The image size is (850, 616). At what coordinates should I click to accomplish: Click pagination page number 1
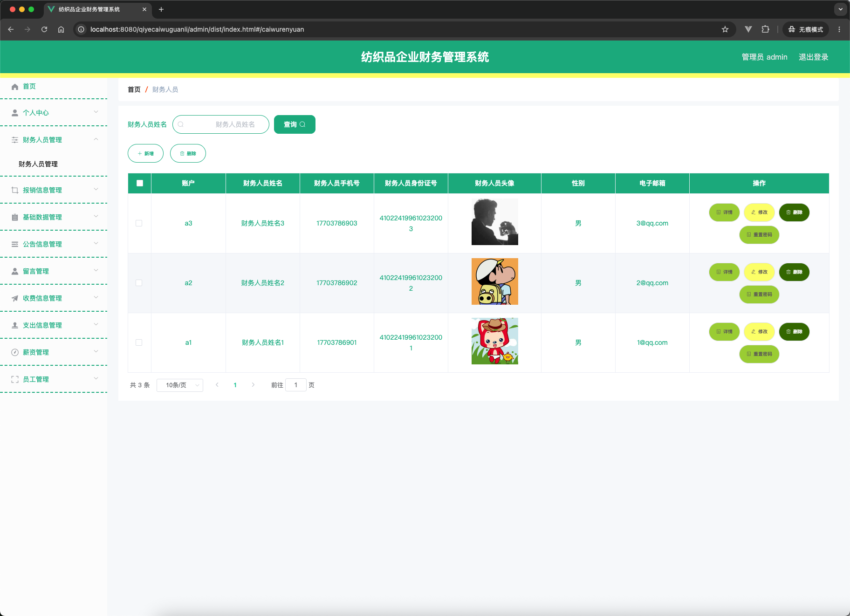[x=235, y=385]
